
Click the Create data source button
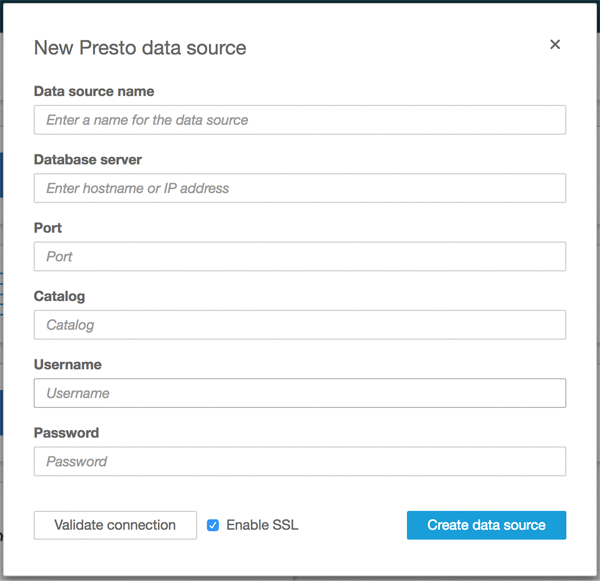(486, 525)
